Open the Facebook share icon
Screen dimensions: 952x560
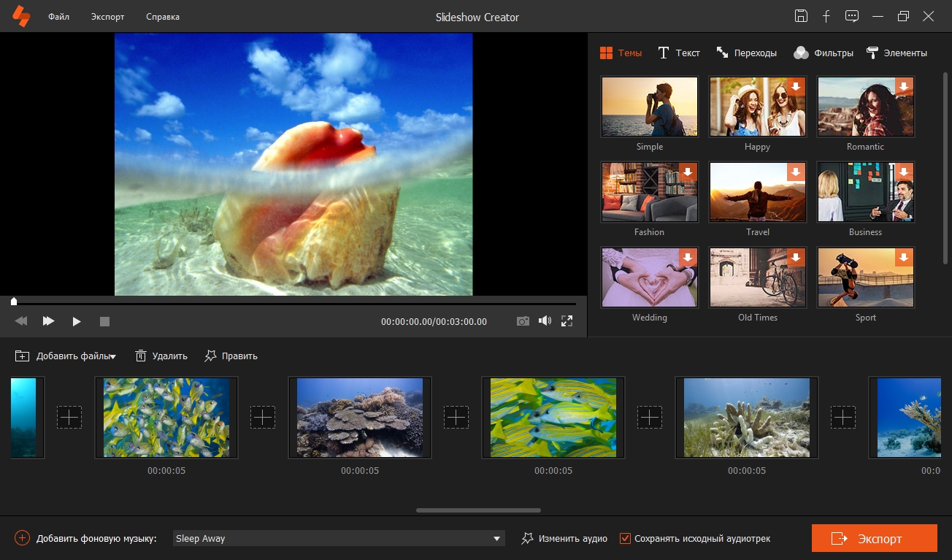point(826,16)
